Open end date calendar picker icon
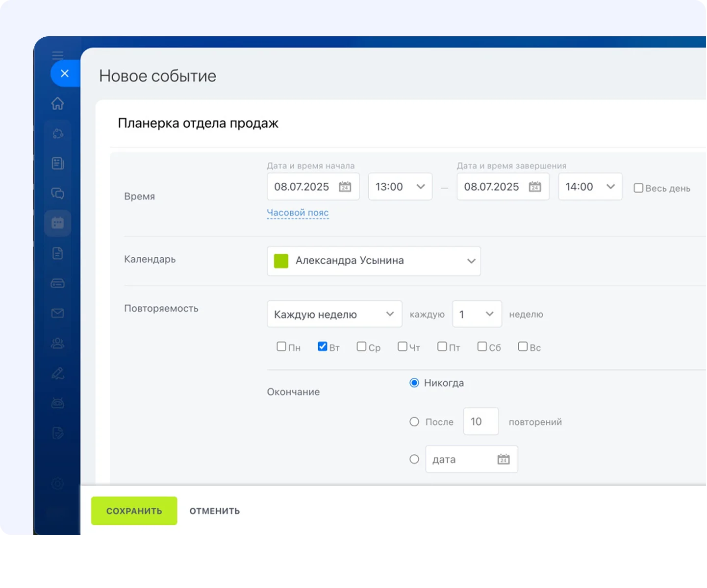This screenshot has height=588, width=707. [x=535, y=187]
